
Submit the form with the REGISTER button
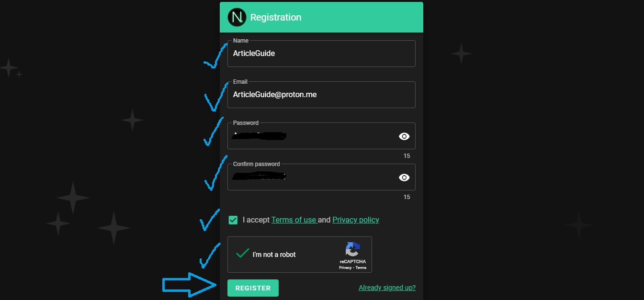click(253, 288)
